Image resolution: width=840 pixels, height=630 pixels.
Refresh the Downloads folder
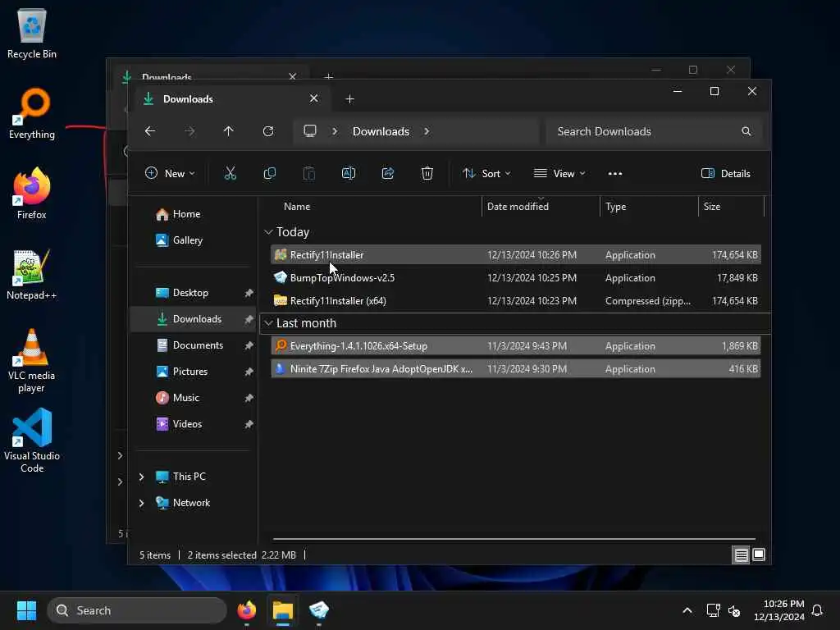point(268,131)
